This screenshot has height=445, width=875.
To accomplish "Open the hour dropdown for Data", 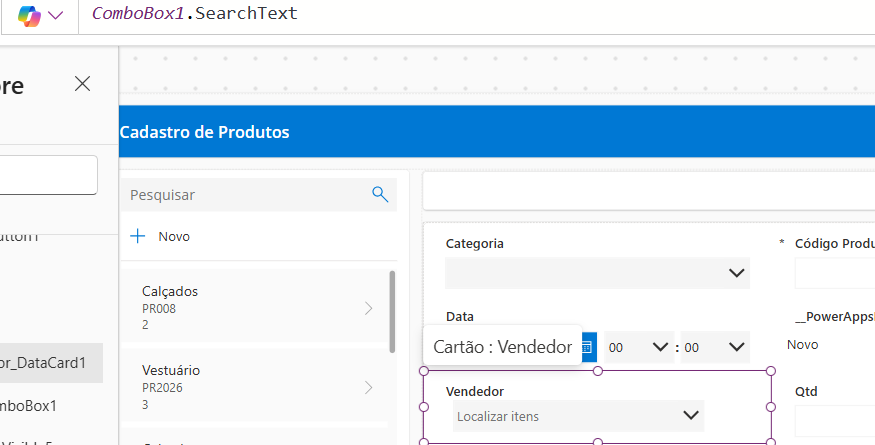I will [639, 347].
